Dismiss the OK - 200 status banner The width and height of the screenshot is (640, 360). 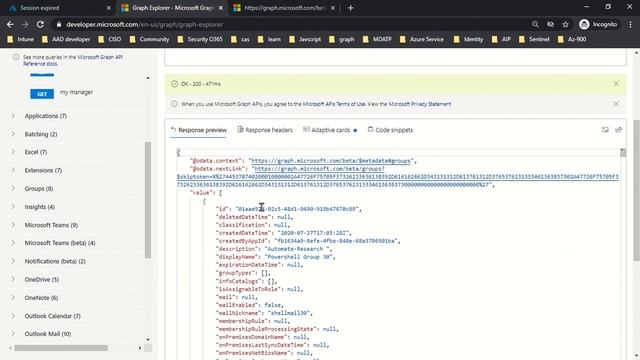616,84
